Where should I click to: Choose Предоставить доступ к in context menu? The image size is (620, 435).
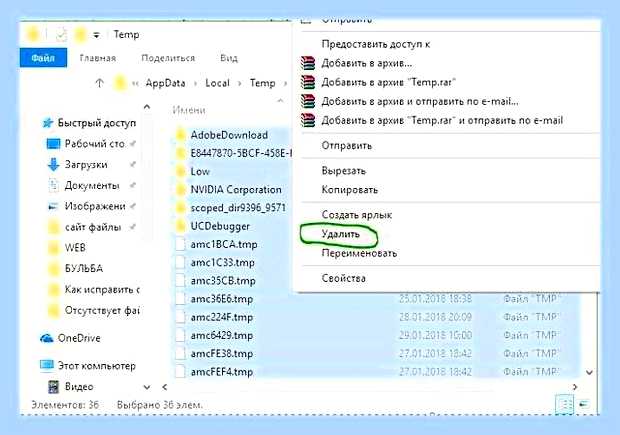pyautogui.click(x=376, y=44)
